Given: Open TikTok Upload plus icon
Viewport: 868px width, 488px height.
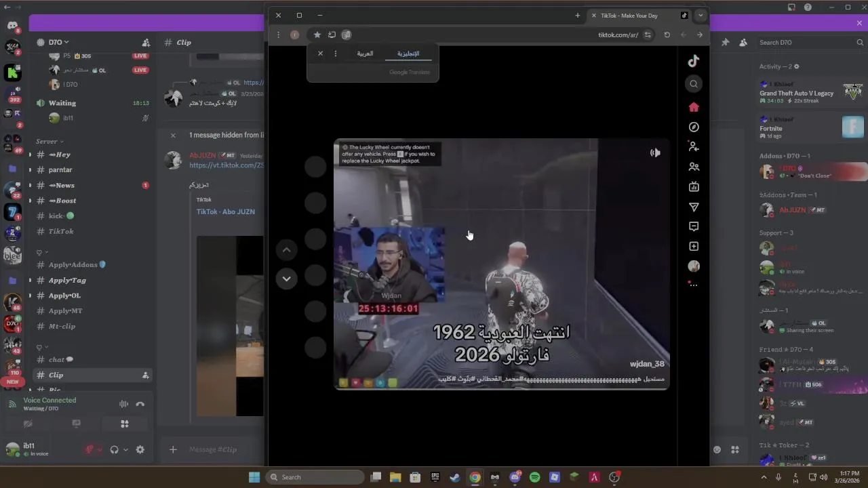Looking at the screenshot, I should tap(693, 247).
